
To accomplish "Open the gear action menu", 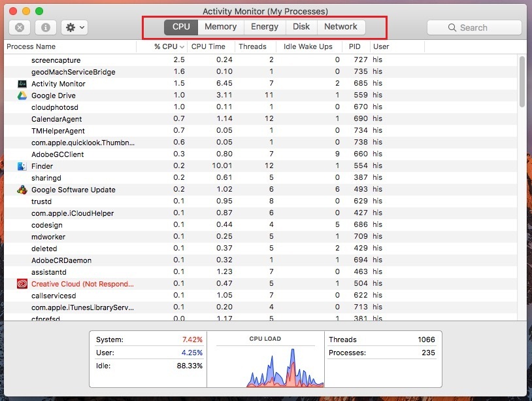I will click(72, 27).
